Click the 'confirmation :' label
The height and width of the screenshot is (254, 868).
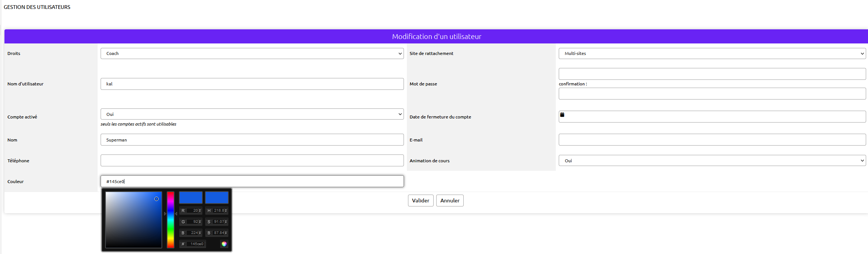573,84
